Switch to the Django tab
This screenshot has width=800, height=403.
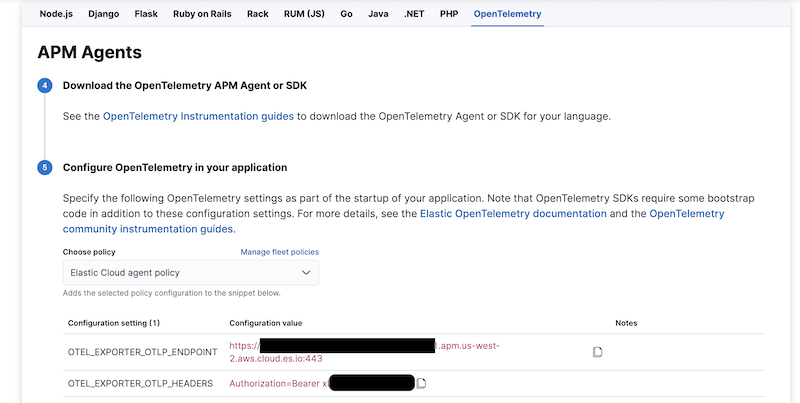pyautogui.click(x=107, y=15)
